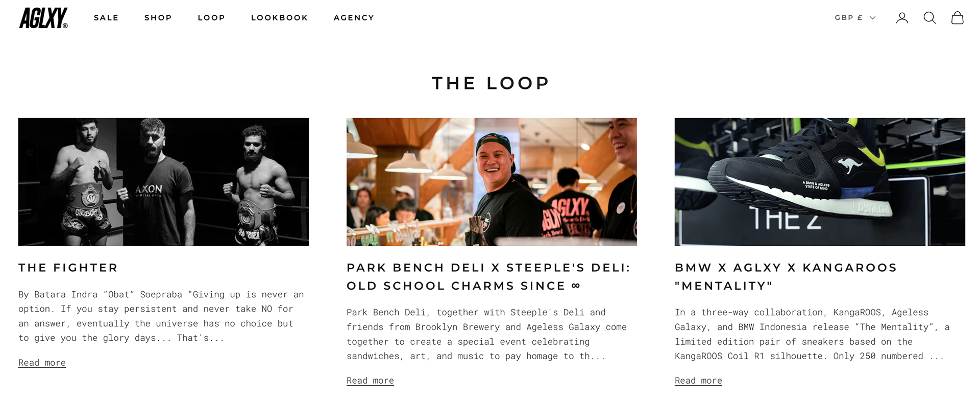Open the account profile icon
Screen dimensions: 980x401
(x=902, y=18)
